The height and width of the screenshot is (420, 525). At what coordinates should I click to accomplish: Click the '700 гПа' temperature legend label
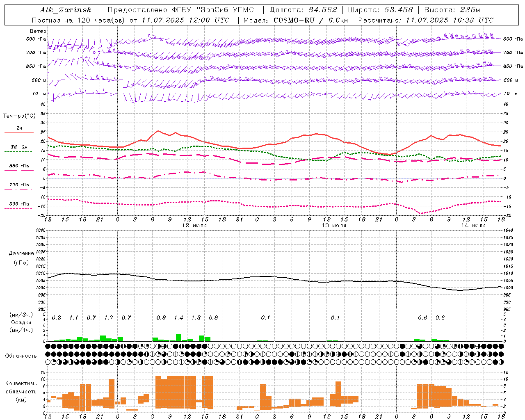click(19, 185)
